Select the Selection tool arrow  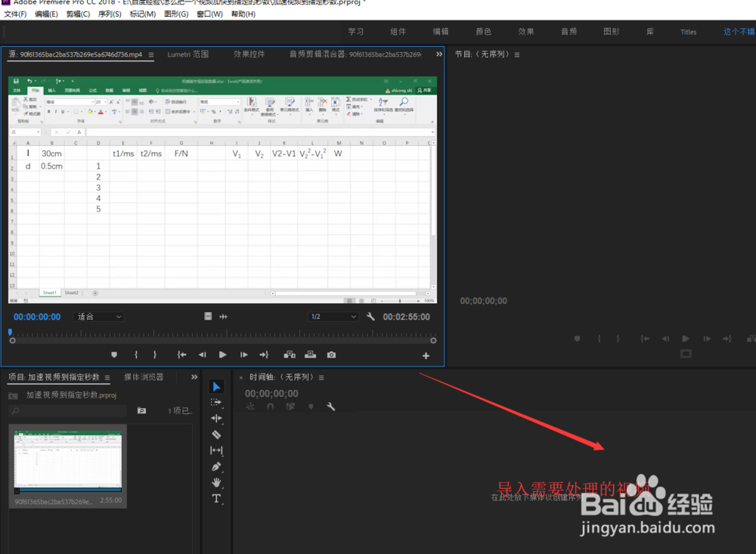[216, 387]
